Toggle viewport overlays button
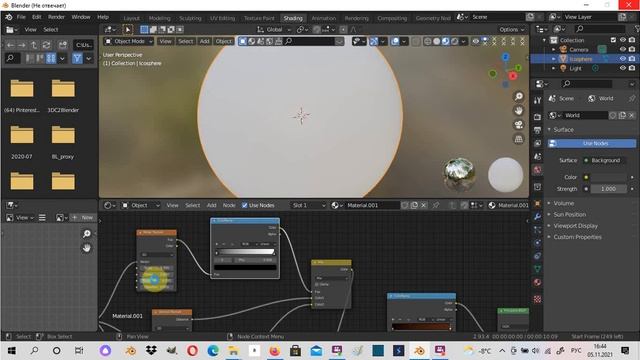640x360 pixels. (395, 41)
